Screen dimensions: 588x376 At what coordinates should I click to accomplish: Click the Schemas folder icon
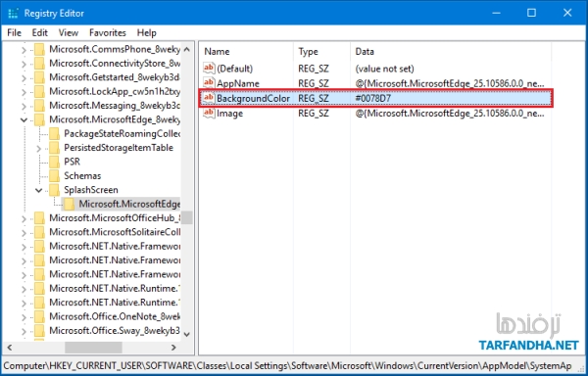54,176
